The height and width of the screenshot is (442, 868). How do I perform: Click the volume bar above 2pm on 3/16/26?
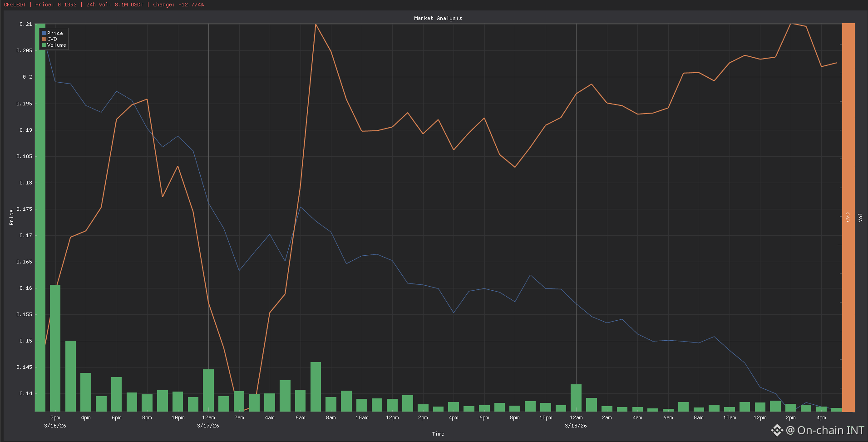55,348
